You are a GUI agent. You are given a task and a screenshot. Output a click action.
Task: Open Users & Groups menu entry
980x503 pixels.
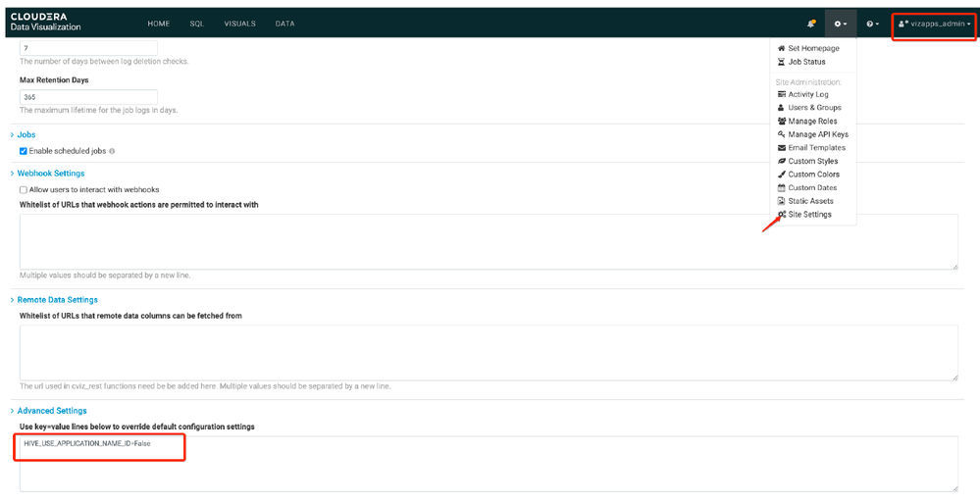coord(813,108)
